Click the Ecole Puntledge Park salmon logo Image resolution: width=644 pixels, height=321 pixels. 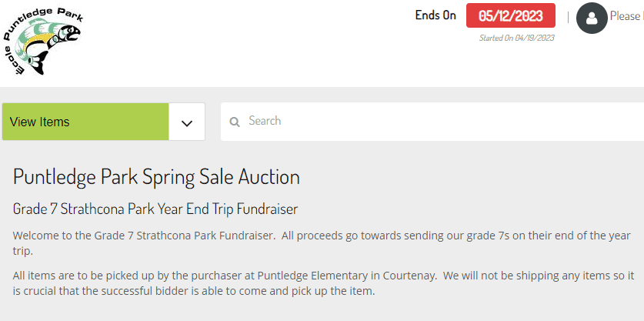(43, 40)
